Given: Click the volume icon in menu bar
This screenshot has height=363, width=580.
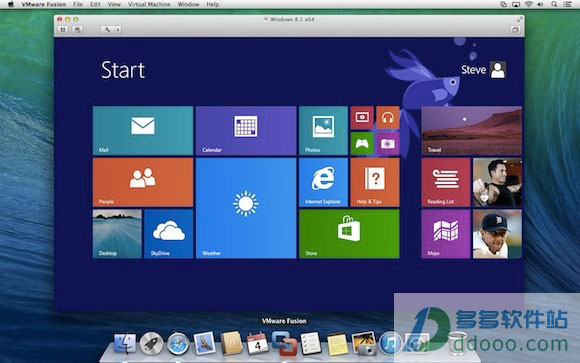Looking at the screenshot, I should (x=540, y=4).
